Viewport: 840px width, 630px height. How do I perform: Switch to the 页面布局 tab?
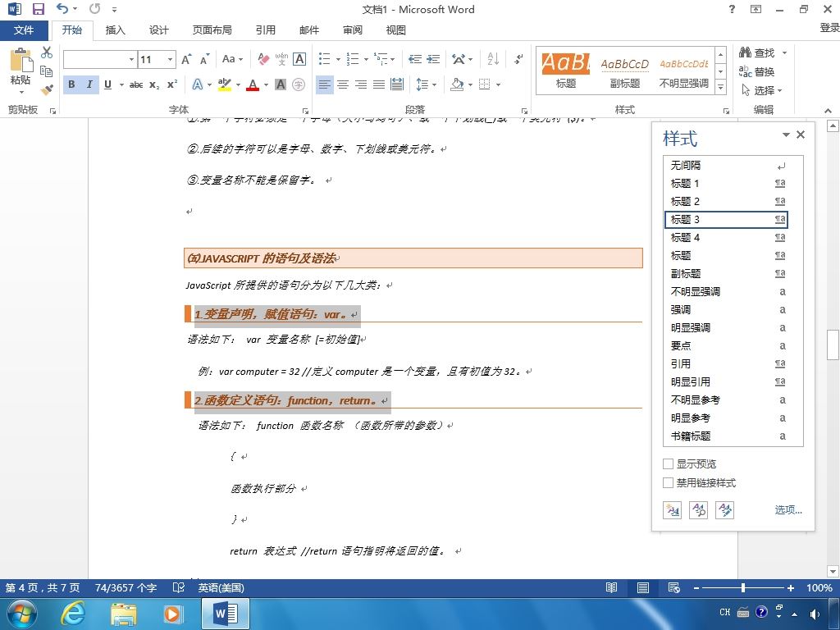tap(212, 30)
